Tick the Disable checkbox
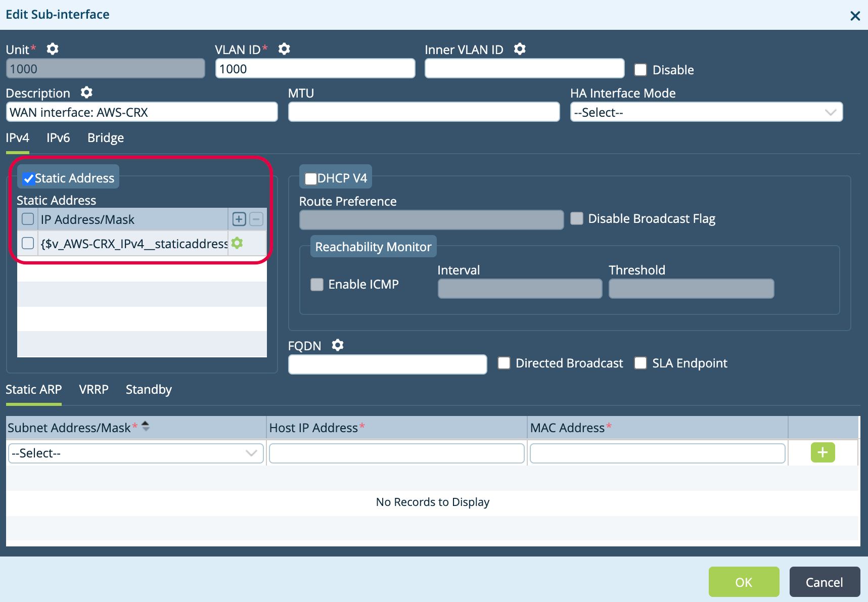This screenshot has width=868, height=602. coord(641,70)
